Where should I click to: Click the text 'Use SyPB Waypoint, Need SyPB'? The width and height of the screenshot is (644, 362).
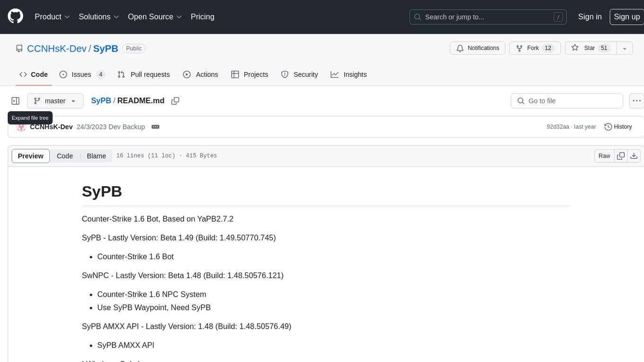click(x=154, y=308)
